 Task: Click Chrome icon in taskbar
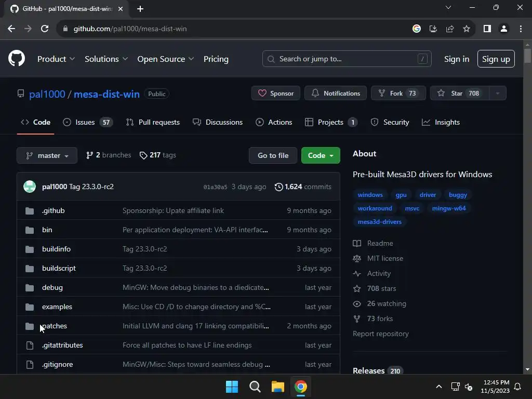[x=301, y=387]
